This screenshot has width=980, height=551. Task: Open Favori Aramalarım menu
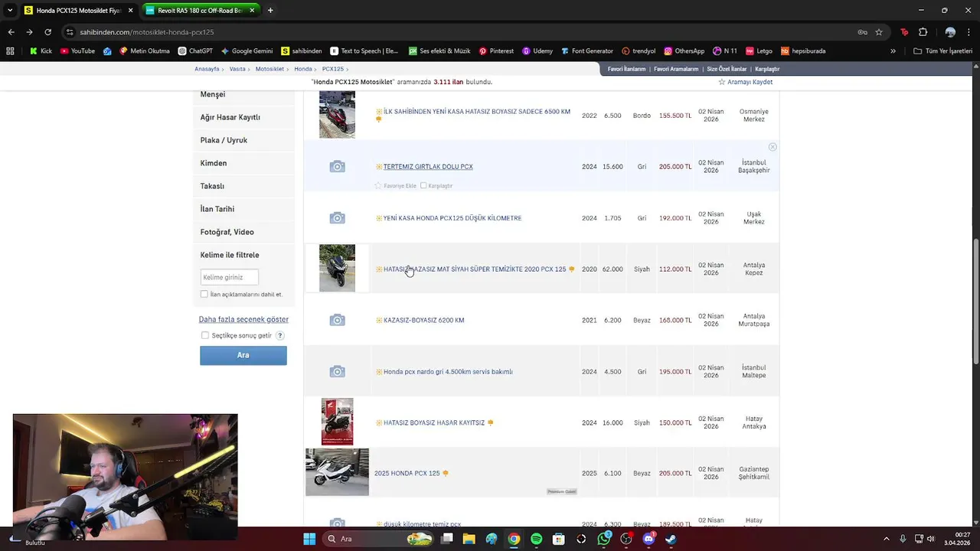(676, 69)
